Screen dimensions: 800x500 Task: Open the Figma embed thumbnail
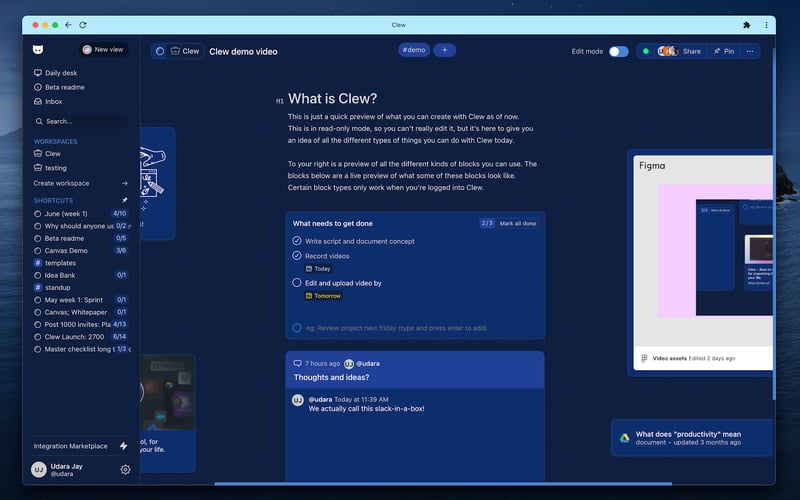(703, 251)
